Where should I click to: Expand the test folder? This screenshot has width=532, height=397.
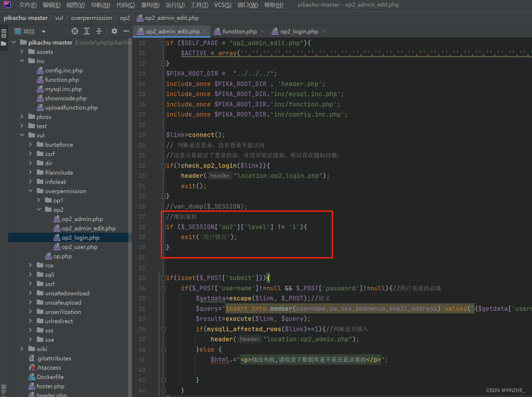[22, 126]
